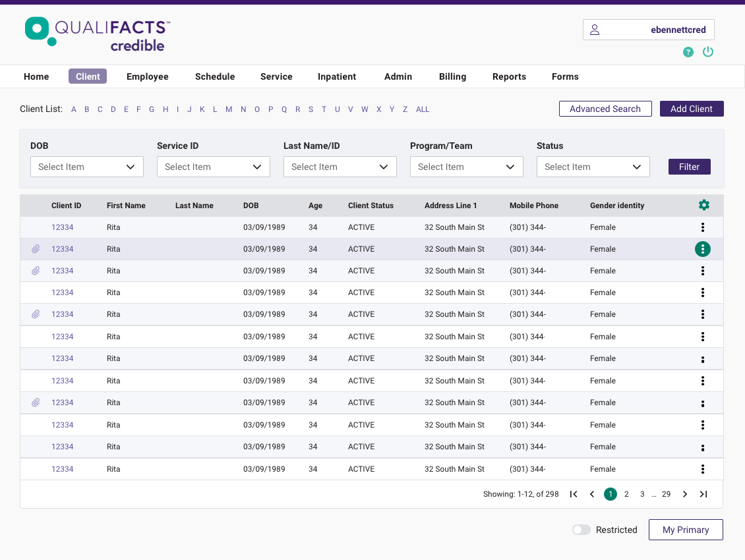Viewport: 745px width, 560px height.
Task: Open the kebab menu on the first client row
Action: [x=702, y=227]
